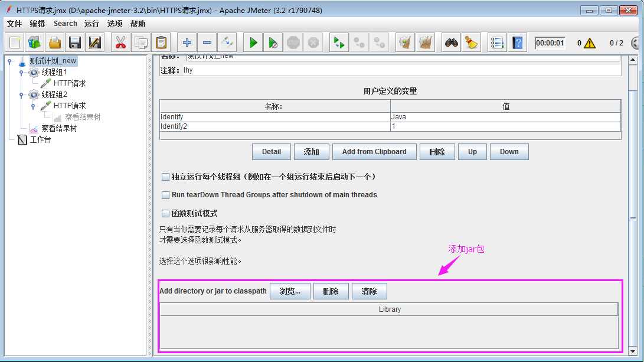Click the Detail button

pyautogui.click(x=272, y=152)
